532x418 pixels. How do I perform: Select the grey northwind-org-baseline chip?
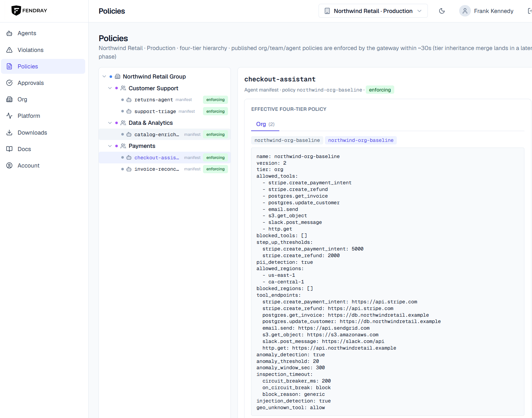pyautogui.click(x=287, y=140)
